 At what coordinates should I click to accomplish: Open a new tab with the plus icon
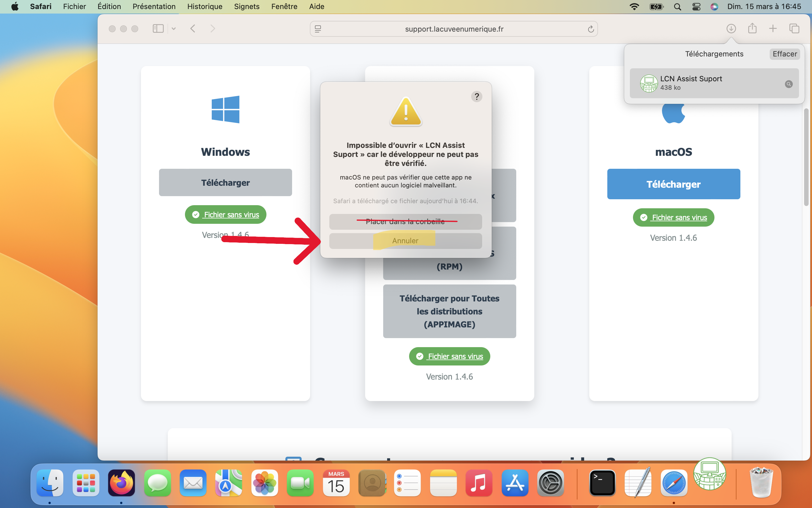(x=773, y=29)
